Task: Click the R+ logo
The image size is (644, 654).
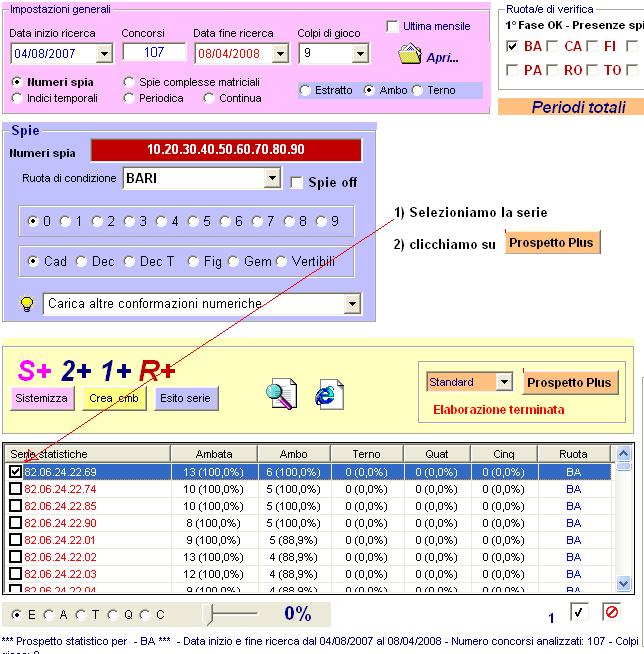Action: [157, 370]
